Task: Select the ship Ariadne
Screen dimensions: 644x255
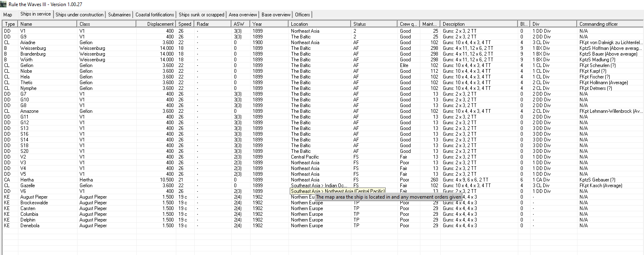Action: [28, 42]
